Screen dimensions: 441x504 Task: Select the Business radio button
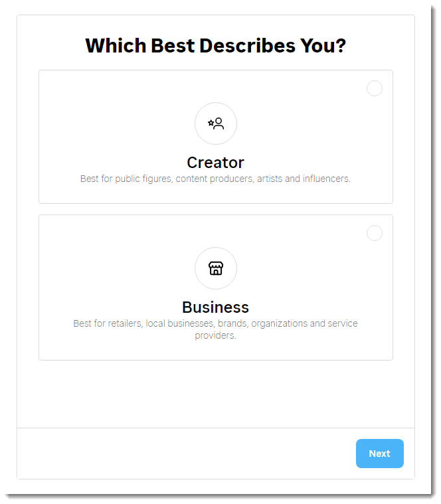click(x=375, y=233)
